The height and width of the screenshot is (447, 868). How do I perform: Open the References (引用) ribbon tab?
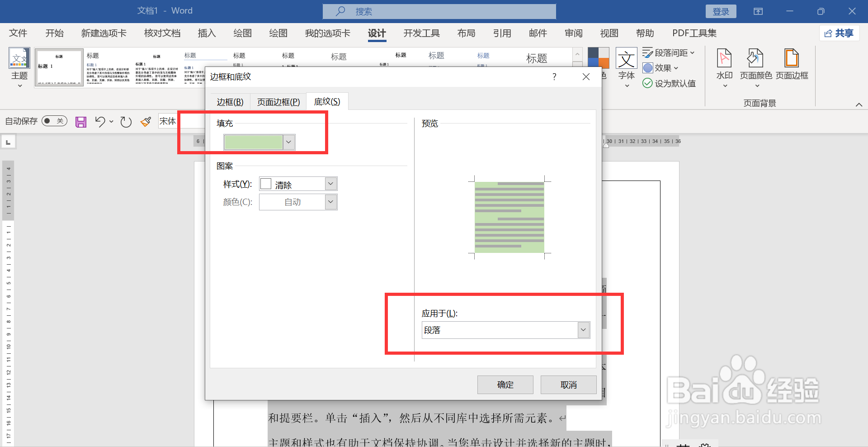click(502, 33)
